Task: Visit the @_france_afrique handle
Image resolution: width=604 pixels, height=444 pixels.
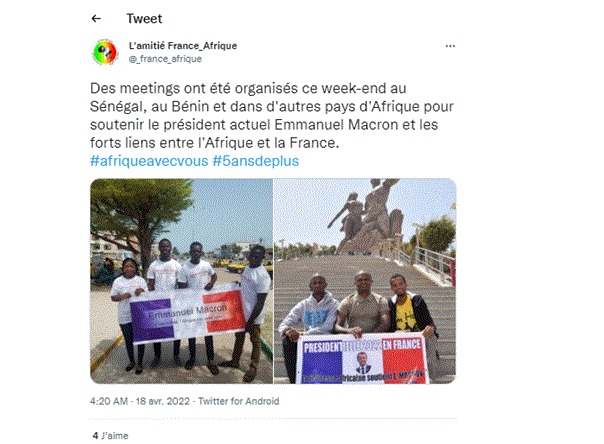Action: pyautogui.click(x=165, y=59)
